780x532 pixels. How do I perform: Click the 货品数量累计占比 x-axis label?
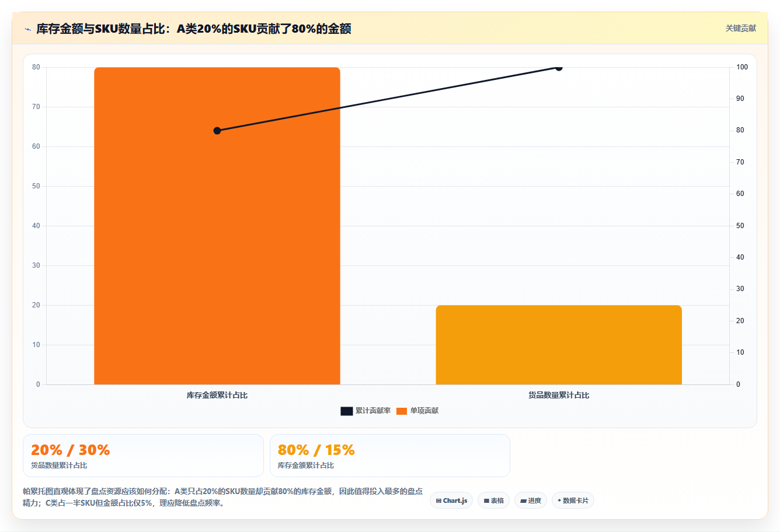559,395
